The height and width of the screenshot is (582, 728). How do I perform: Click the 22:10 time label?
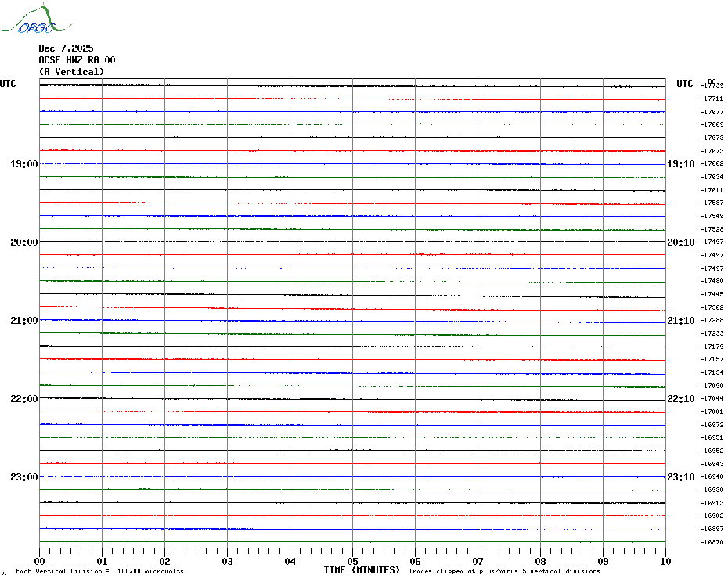[x=681, y=399]
